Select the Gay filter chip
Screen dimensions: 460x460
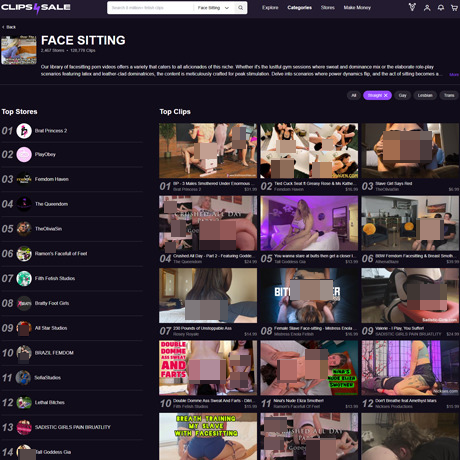tap(402, 95)
